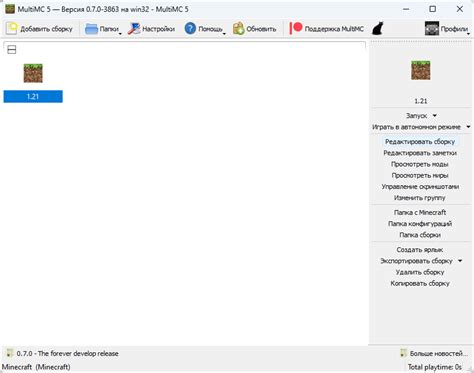This screenshot has width=474, height=373.
Task: Click the black cat icon
Action: point(377,29)
